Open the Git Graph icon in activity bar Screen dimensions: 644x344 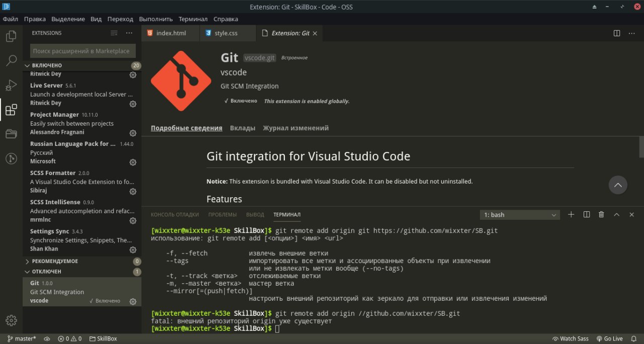click(11, 158)
